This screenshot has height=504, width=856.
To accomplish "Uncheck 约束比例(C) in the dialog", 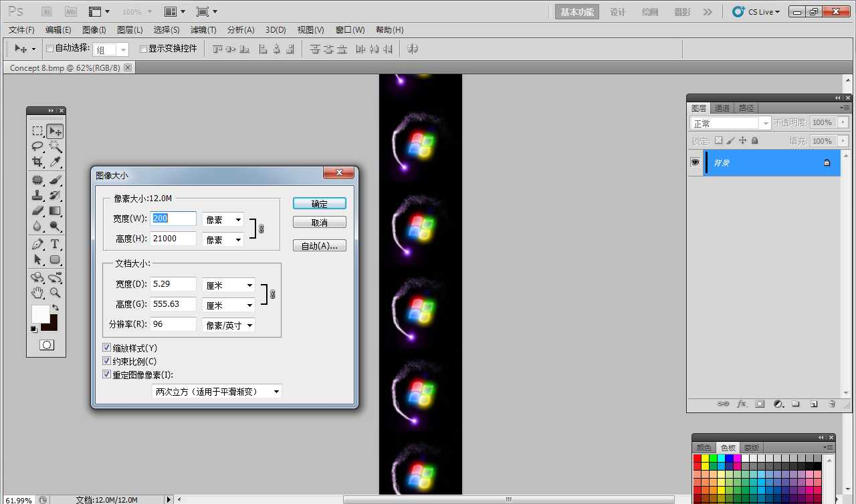I will (x=107, y=361).
